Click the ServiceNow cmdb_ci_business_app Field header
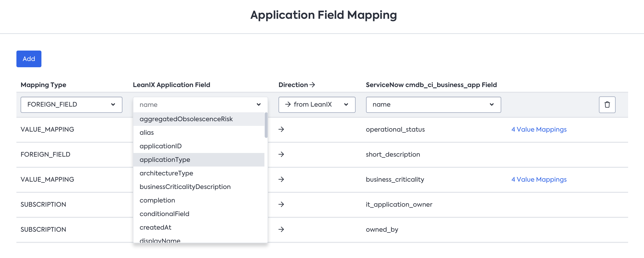The width and height of the screenshot is (644, 258). (x=431, y=85)
